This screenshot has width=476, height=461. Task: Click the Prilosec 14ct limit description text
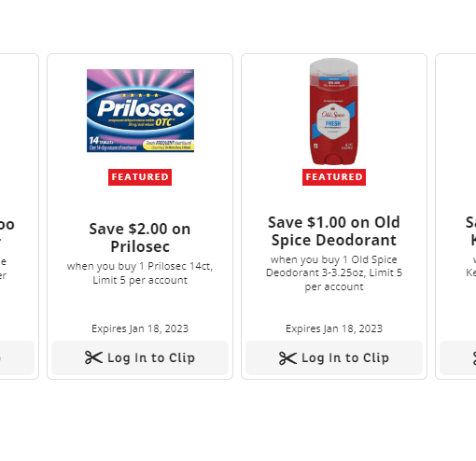140,273
